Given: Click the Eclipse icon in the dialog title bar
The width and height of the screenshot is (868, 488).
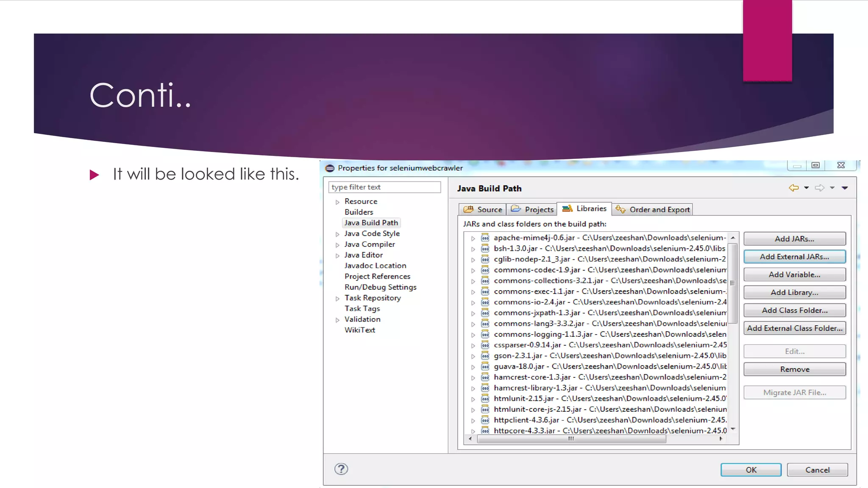Looking at the screenshot, I should [x=330, y=168].
